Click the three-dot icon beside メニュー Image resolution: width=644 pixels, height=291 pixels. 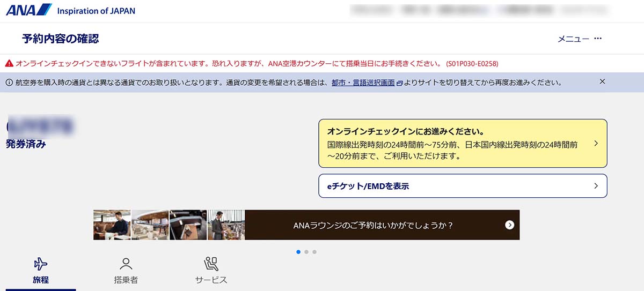(598, 39)
